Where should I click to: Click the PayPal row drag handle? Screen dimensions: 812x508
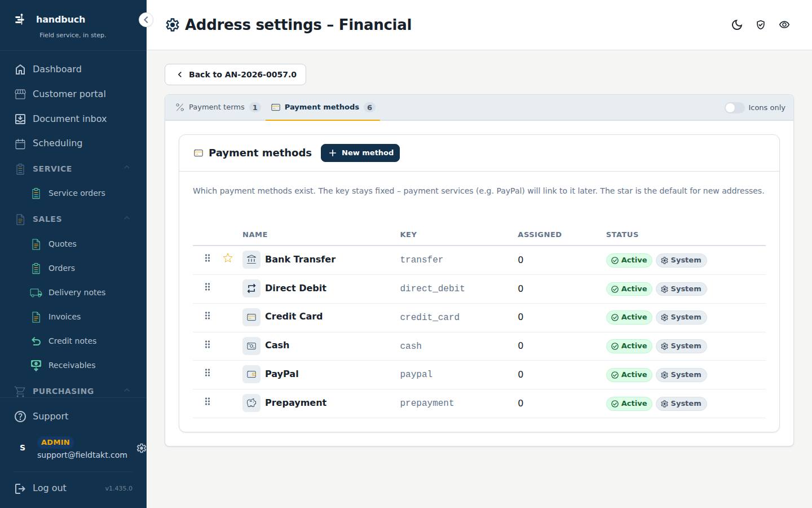(208, 373)
